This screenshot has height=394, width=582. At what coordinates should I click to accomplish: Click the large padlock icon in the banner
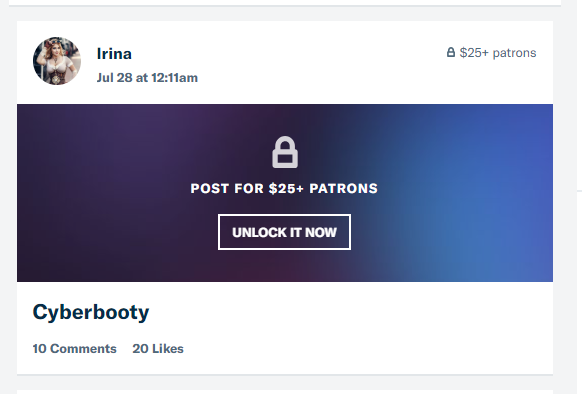pos(285,152)
